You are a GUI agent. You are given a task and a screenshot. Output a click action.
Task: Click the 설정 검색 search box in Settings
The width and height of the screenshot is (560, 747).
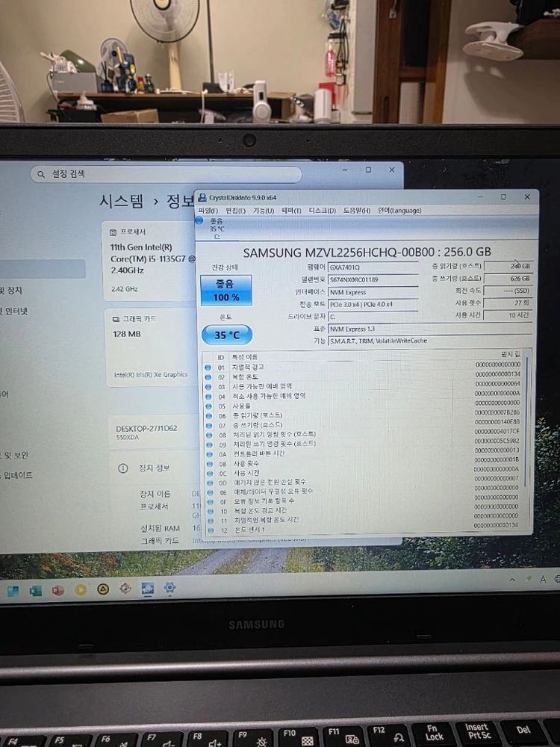point(167,174)
